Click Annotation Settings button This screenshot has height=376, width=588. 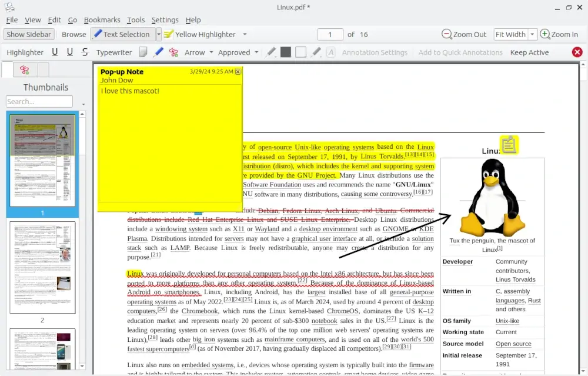click(374, 52)
